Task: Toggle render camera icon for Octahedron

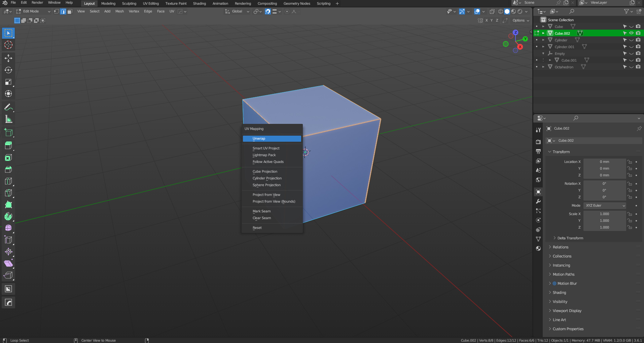Action: tap(638, 67)
